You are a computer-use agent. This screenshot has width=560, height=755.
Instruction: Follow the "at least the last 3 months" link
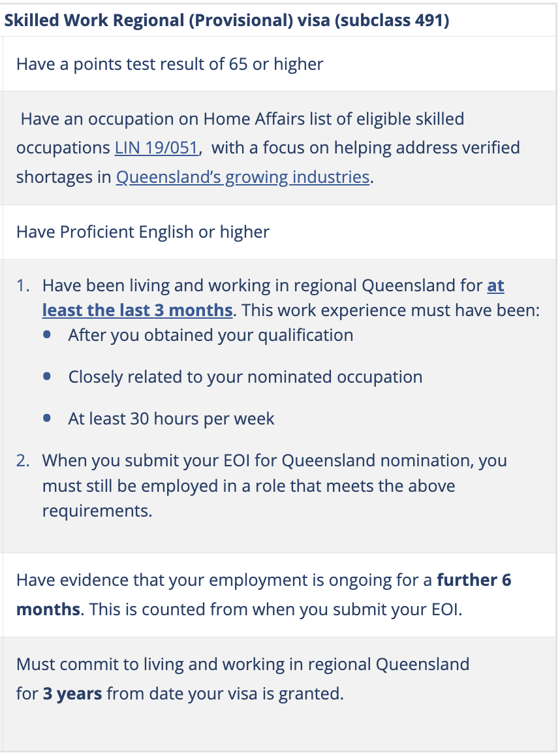click(137, 309)
